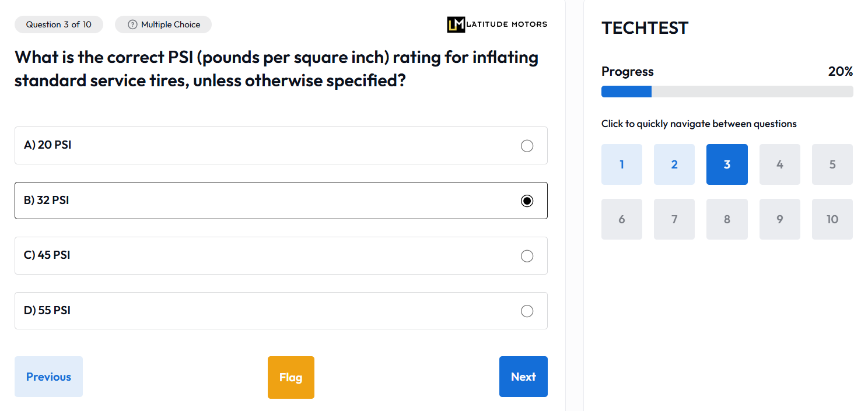
Task: Jump to question 5
Action: click(x=832, y=164)
